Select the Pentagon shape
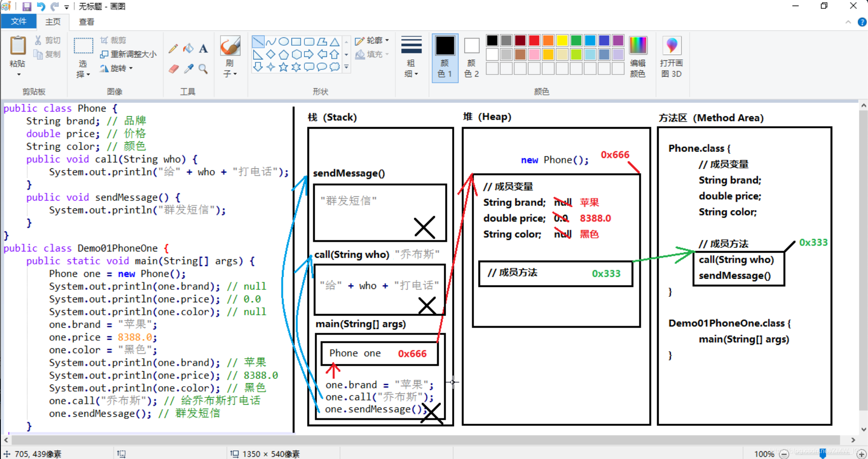868x459 pixels. coord(284,54)
